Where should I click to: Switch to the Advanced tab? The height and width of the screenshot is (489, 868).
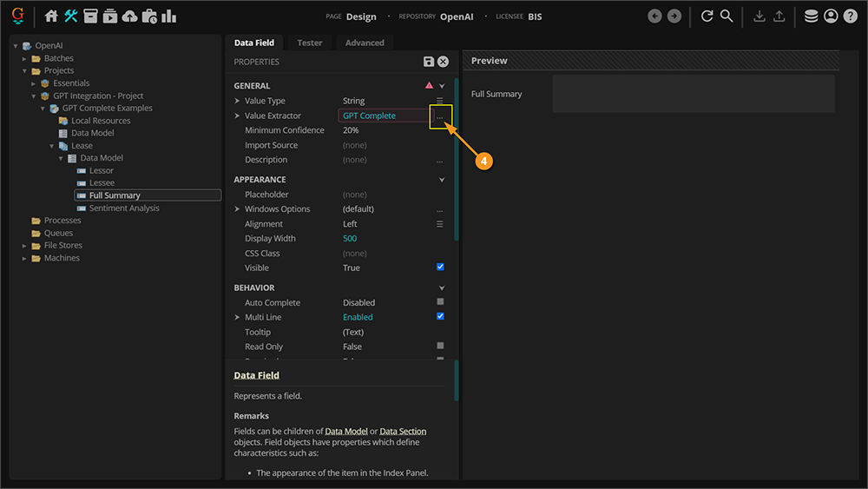coord(365,43)
